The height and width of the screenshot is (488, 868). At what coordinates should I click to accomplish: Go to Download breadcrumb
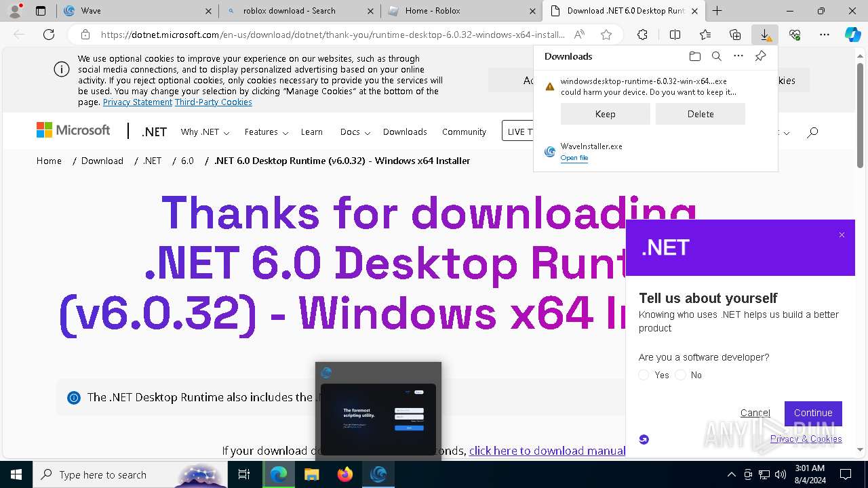[x=102, y=161]
